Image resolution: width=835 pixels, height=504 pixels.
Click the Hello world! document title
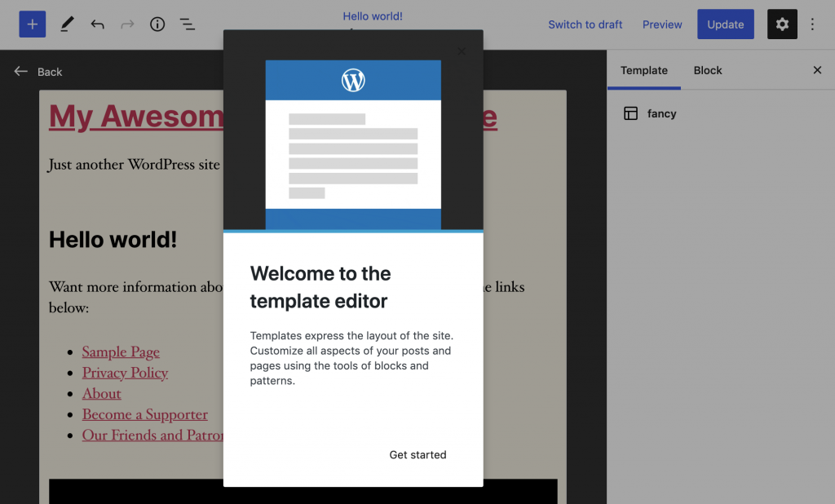click(x=372, y=16)
